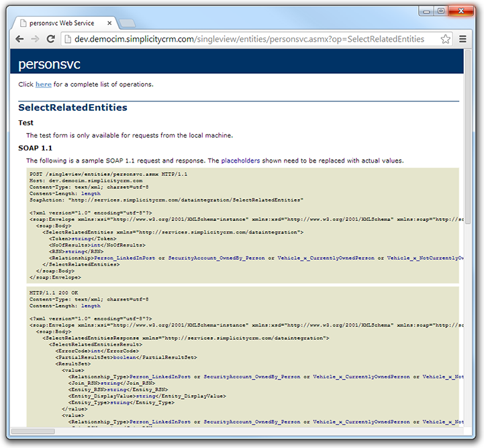Click the horizontal scrollbar thumb at bottom
This screenshot has height=448, width=484.
click(x=33, y=431)
